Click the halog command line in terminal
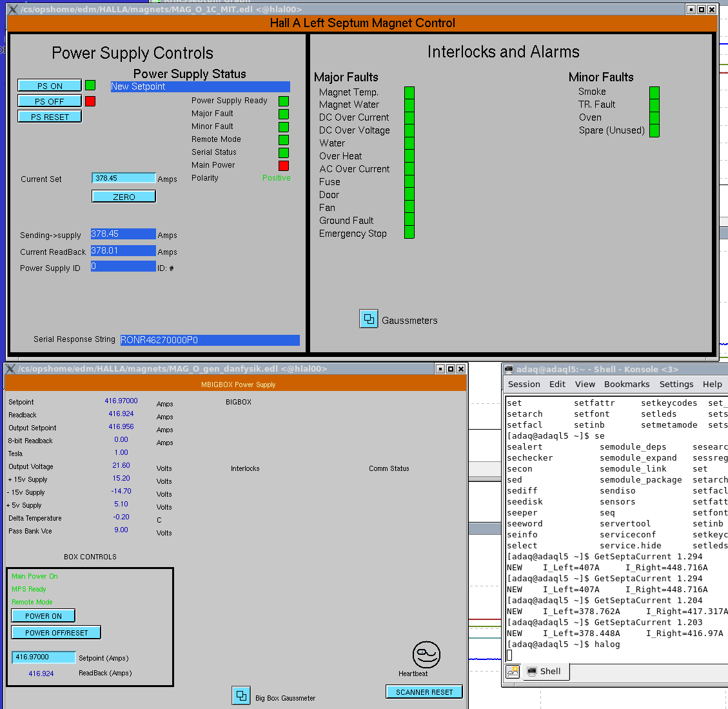Image resolution: width=728 pixels, height=709 pixels. [564, 644]
